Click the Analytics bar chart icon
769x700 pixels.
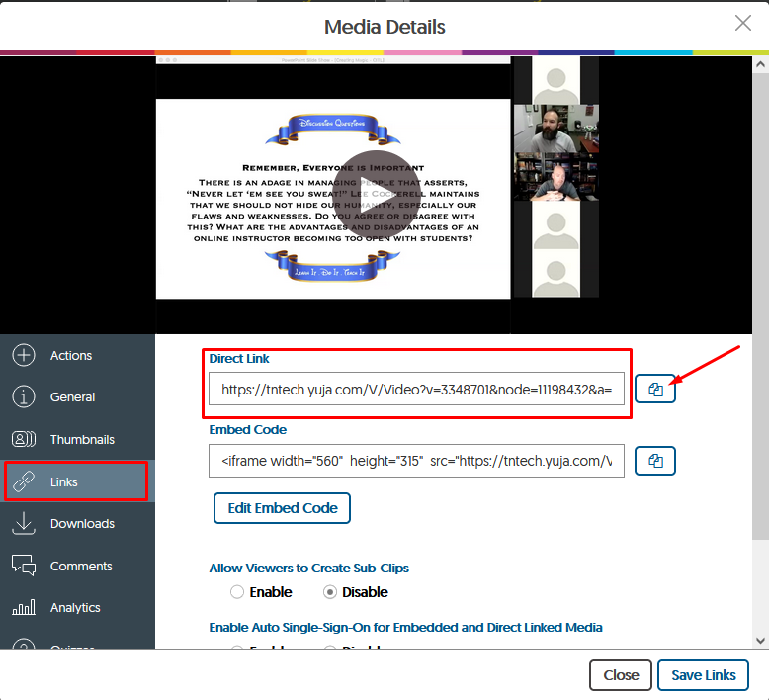[24, 608]
